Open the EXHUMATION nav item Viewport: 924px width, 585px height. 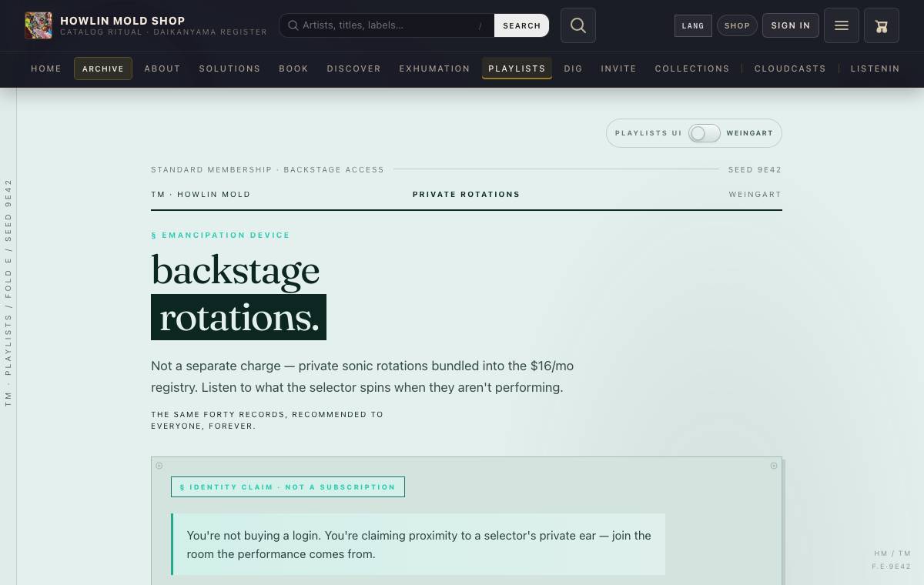[x=434, y=69]
